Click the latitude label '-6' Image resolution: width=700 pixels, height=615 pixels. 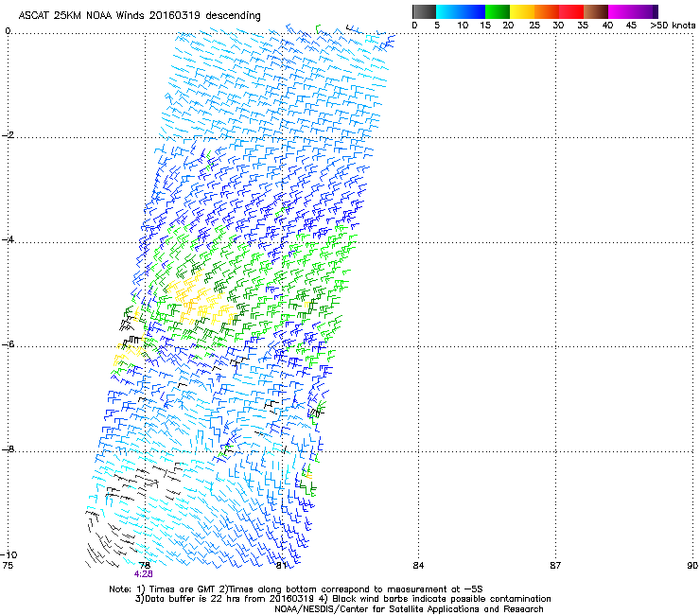click(8, 344)
